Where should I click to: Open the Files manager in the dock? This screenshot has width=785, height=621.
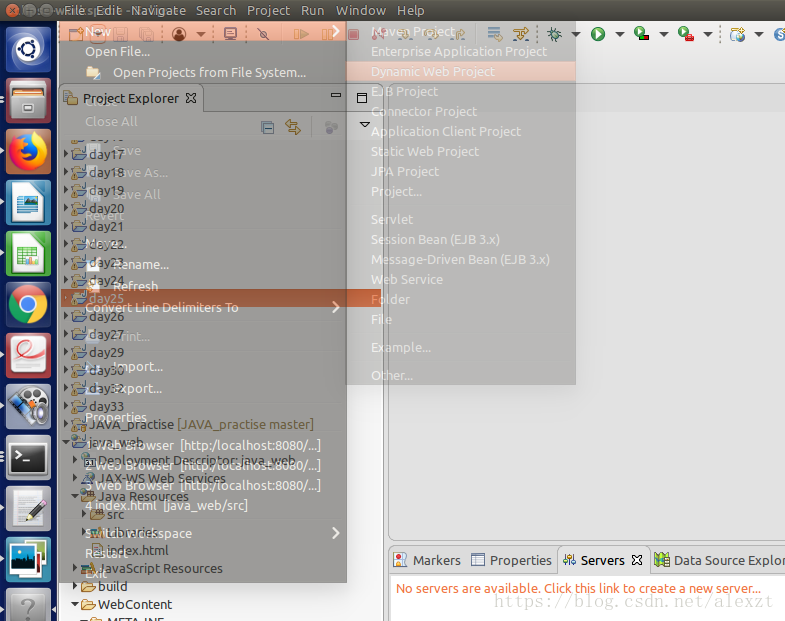28,101
